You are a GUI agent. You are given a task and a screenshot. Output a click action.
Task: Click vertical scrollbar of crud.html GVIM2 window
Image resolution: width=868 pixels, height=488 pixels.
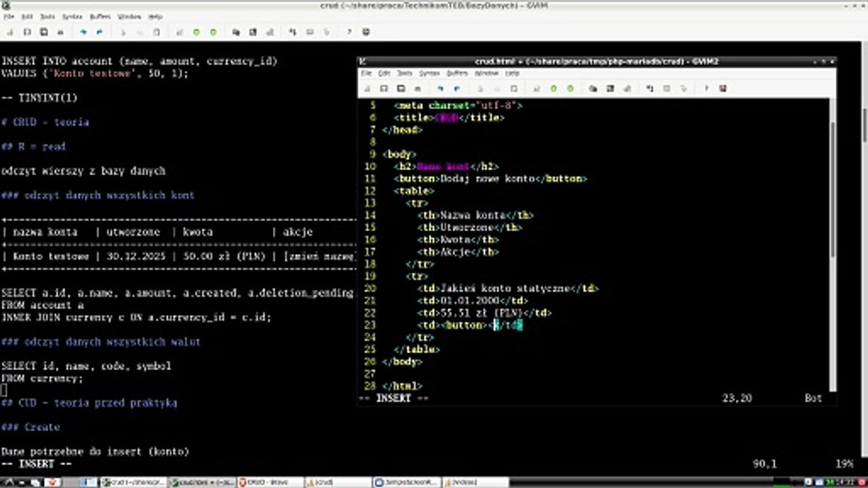pos(833,245)
